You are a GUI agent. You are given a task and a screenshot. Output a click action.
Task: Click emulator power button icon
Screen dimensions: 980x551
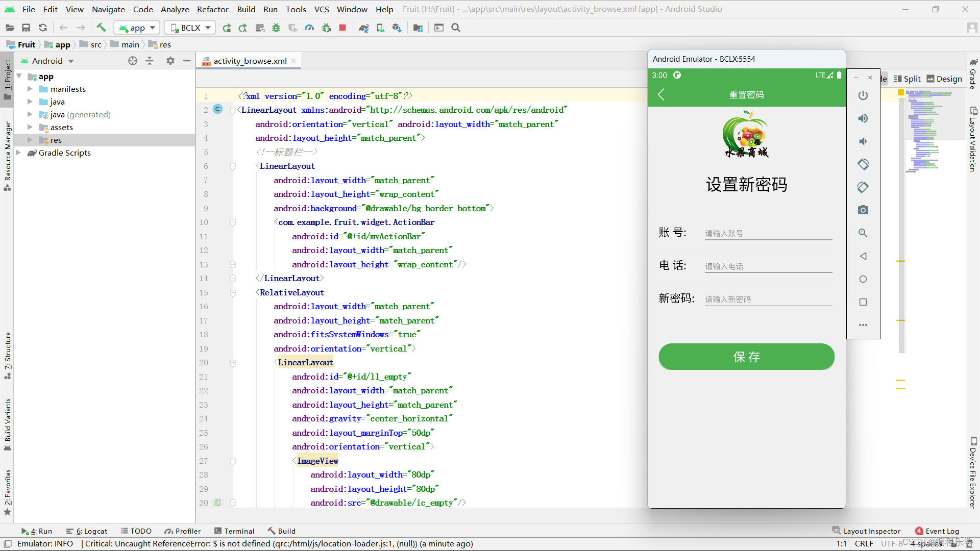[x=863, y=95]
